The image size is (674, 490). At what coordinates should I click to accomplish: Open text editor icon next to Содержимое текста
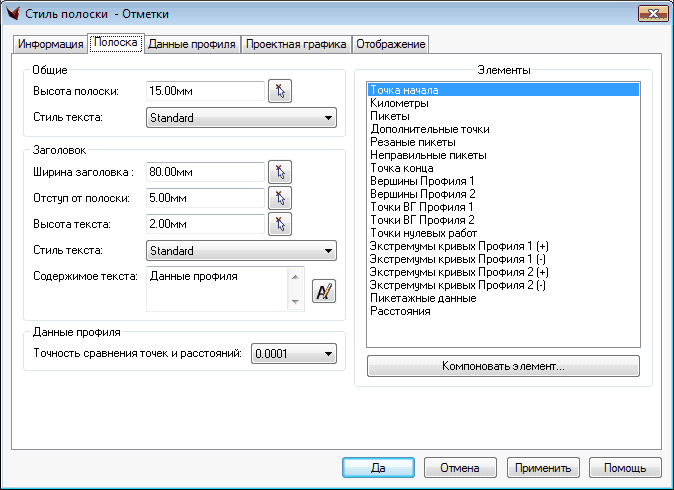click(x=324, y=291)
